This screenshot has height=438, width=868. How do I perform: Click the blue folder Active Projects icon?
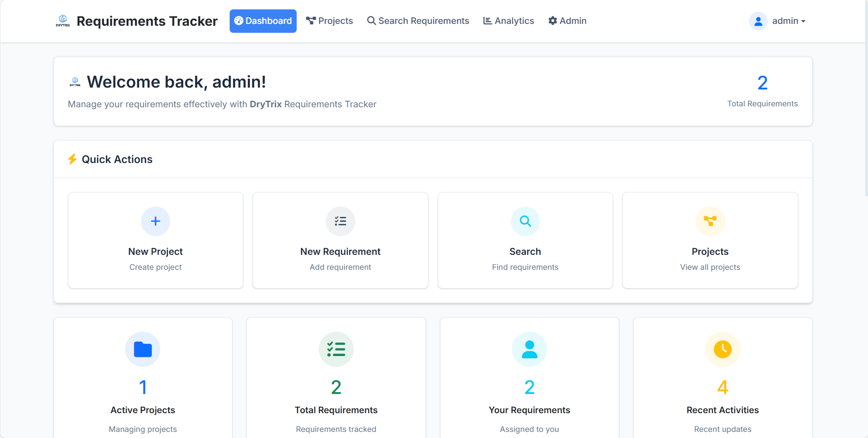(x=143, y=349)
